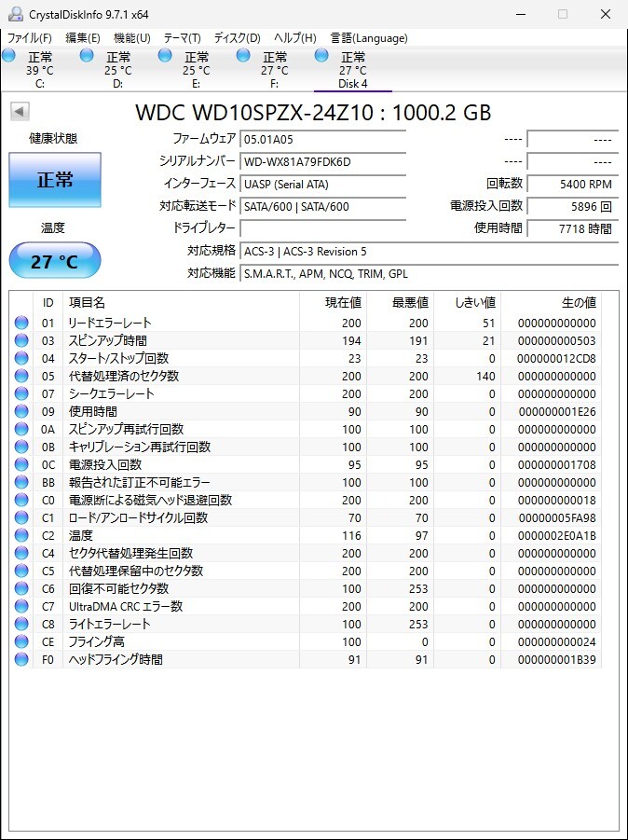Click the status orb for BB 報告された訂正不可能エラー
This screenshot has width=628, height=840.
coord(21,482)
